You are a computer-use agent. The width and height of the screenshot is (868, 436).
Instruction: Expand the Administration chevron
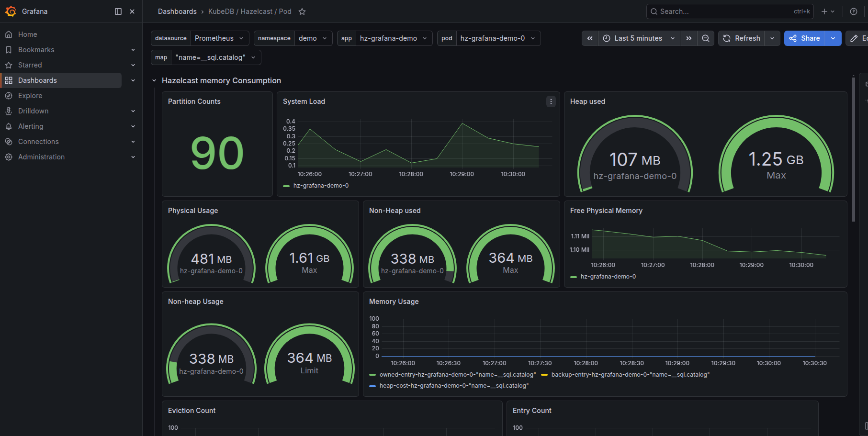[x=133, y=157]
